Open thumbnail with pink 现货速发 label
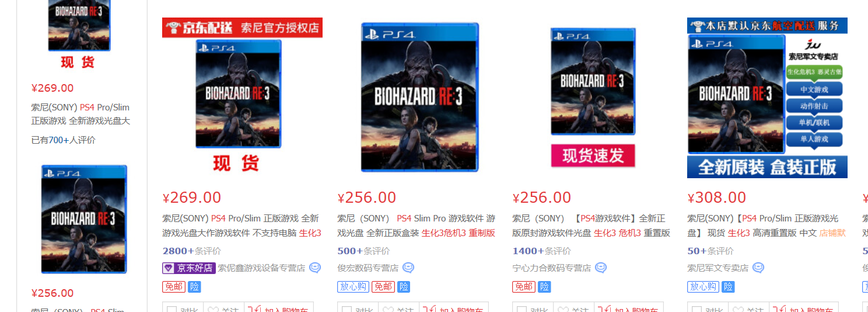The image size is (868, 312). tap(592, 98)
